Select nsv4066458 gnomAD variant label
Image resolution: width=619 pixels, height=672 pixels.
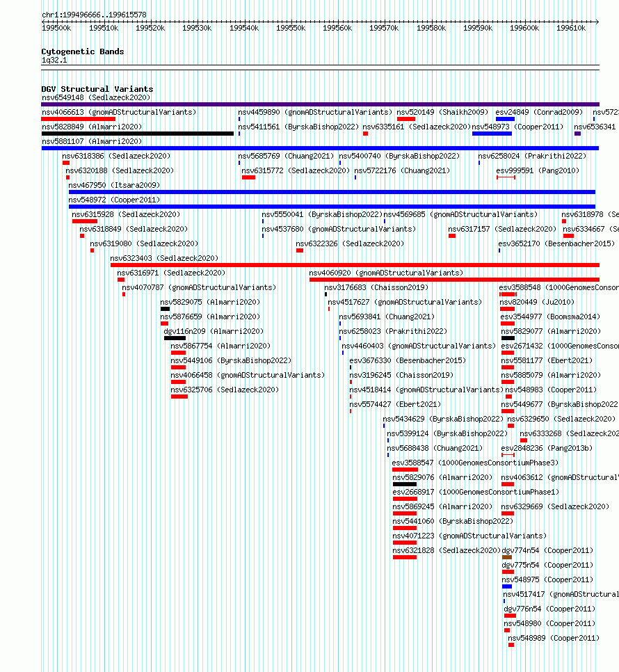[x=248, y=374]
